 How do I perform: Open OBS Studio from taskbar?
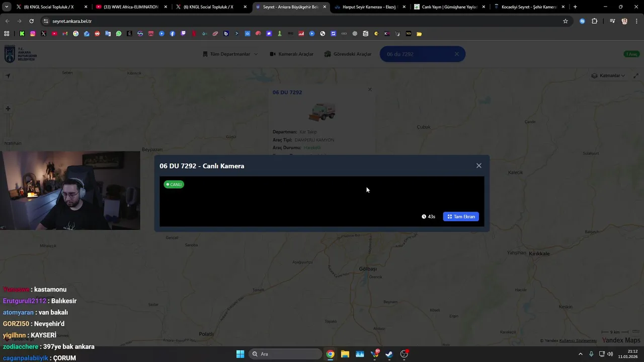[x=404, y=354]
